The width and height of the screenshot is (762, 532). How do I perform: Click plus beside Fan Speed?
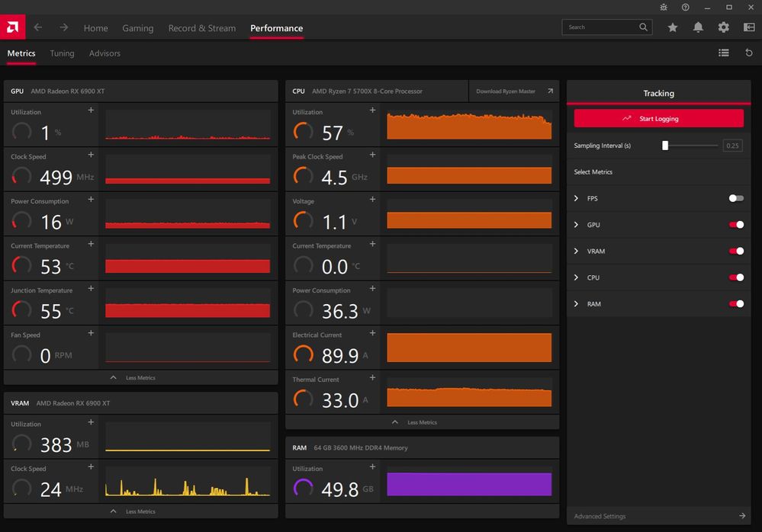[91, 333]
